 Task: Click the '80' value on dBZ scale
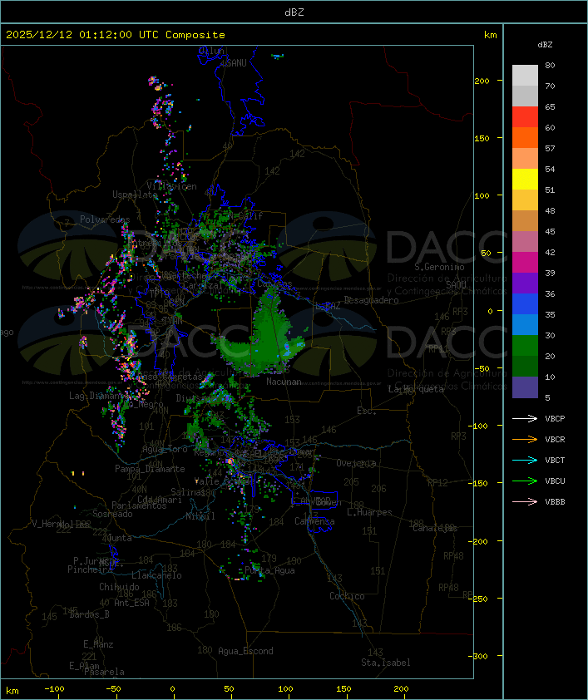pos(550,65)
